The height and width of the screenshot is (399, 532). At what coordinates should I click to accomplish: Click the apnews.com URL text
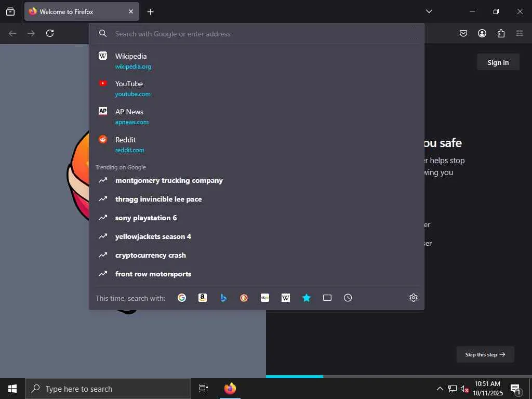(x=131, y=122)
